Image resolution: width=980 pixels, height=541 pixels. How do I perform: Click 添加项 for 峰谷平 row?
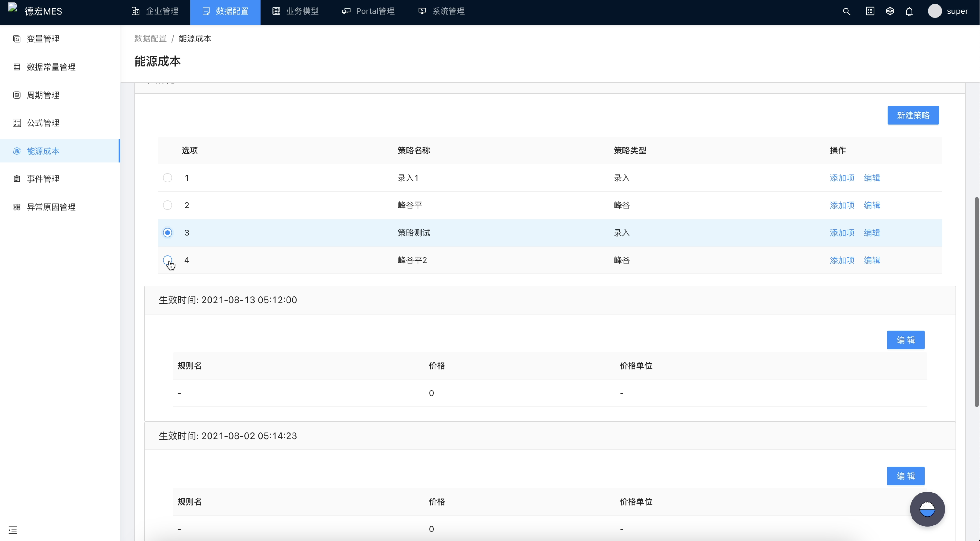tap(842, 205)
